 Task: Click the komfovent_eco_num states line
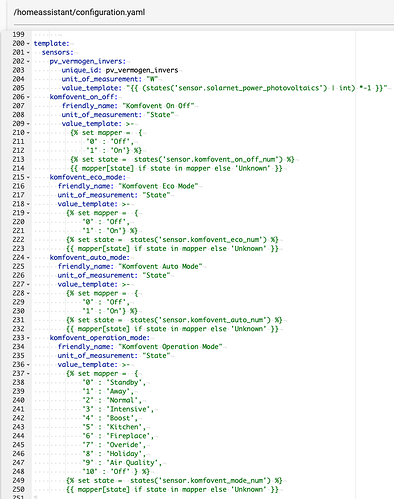(172, 240)
